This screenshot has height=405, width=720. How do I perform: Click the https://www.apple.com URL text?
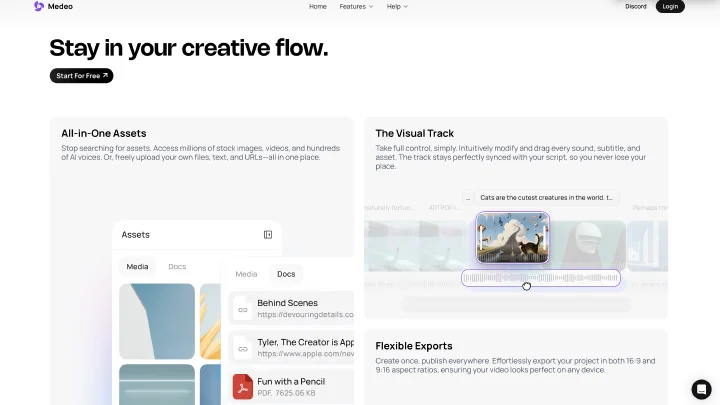pos(305,354)
